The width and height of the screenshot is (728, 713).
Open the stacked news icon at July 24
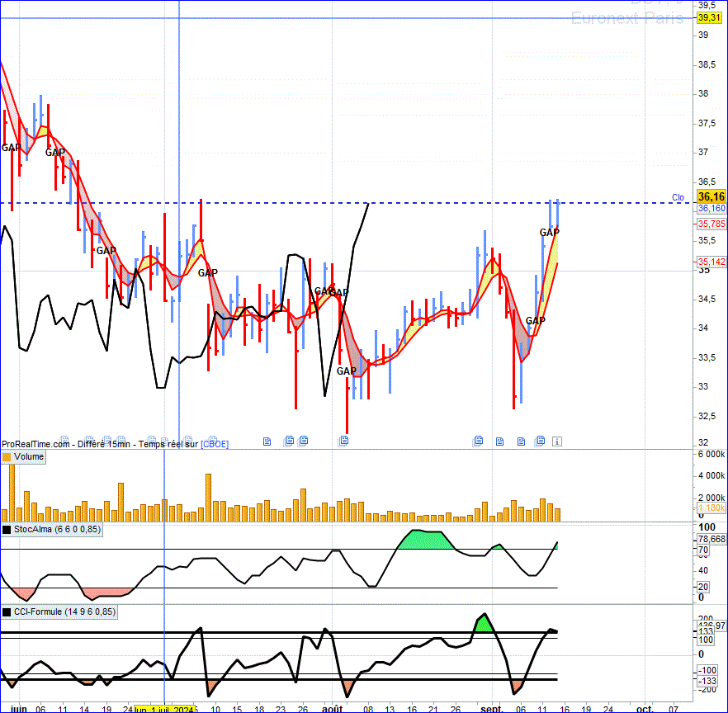[x=289, y=441]
